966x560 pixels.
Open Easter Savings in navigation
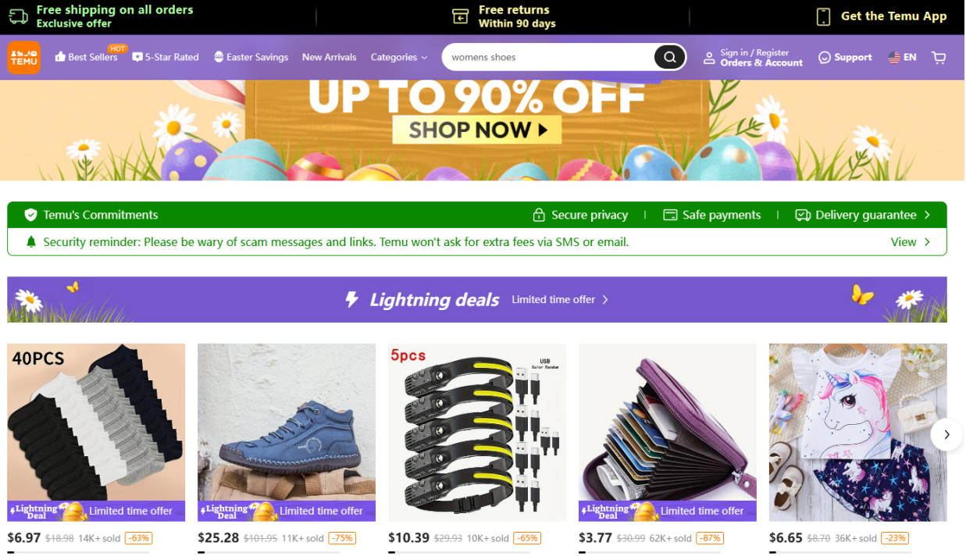(251, 57)
